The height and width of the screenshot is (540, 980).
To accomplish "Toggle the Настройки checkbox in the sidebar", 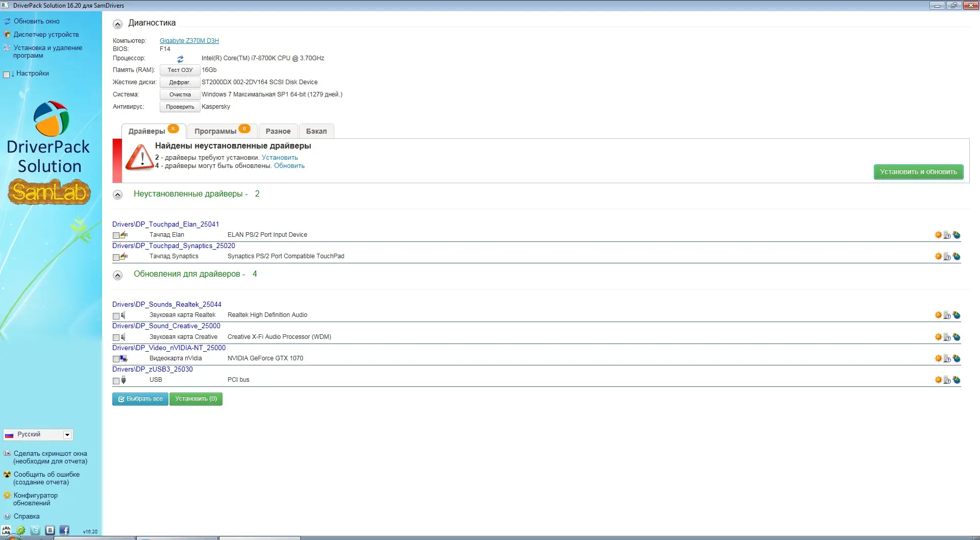I will (6, 75).
